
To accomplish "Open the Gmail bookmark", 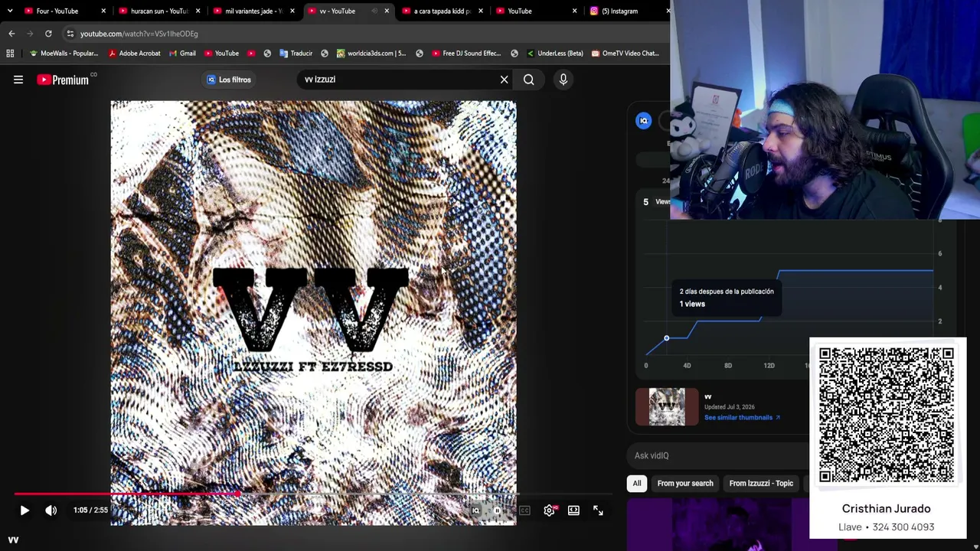I will [x=183, y=54].
